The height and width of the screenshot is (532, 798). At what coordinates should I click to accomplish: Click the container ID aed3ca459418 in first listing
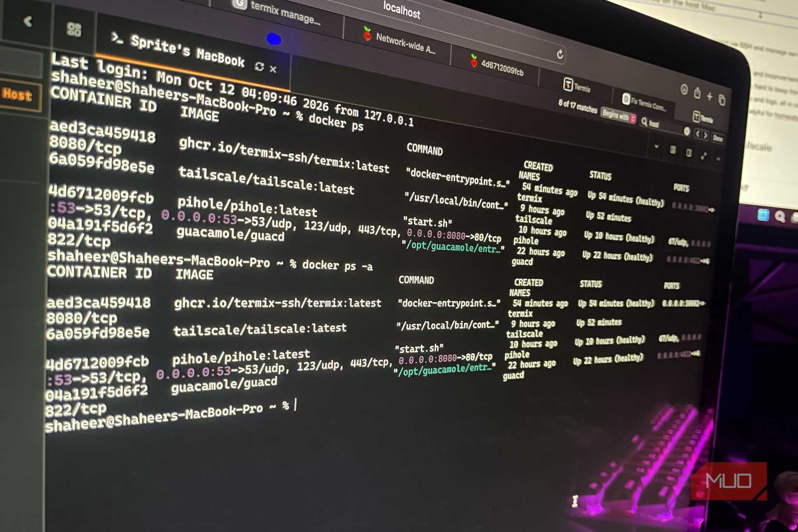pyautogui.click(x=103, y=131)
